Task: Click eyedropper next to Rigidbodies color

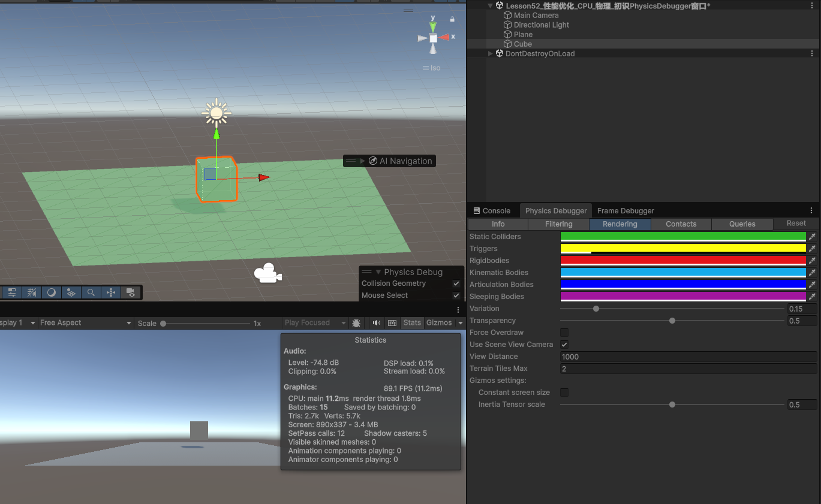Action: tap(812, 261)
